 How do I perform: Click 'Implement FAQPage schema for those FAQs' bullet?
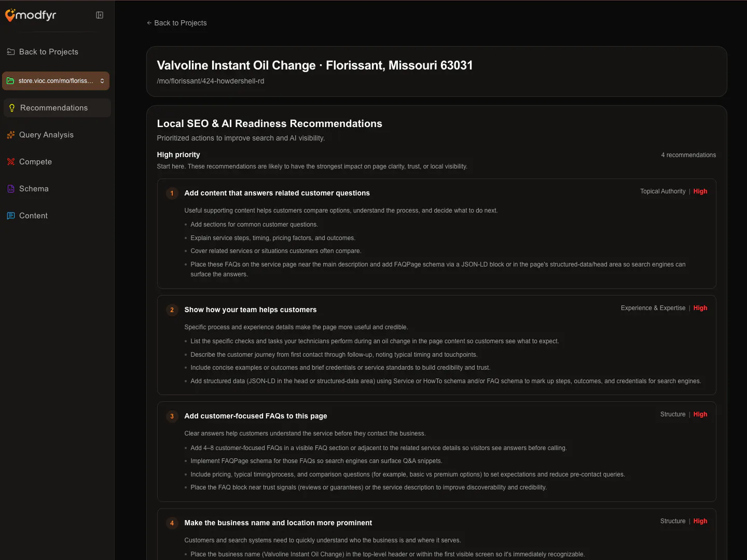point(316,461)
